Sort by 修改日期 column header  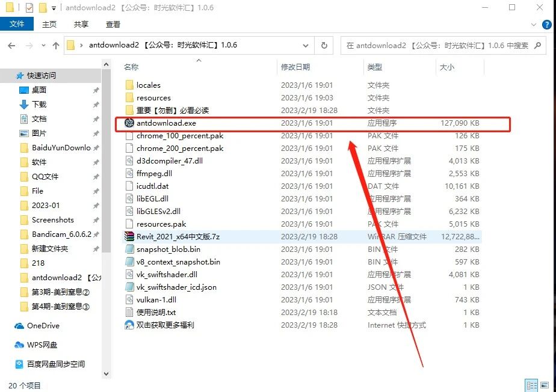tap(295, 67)
